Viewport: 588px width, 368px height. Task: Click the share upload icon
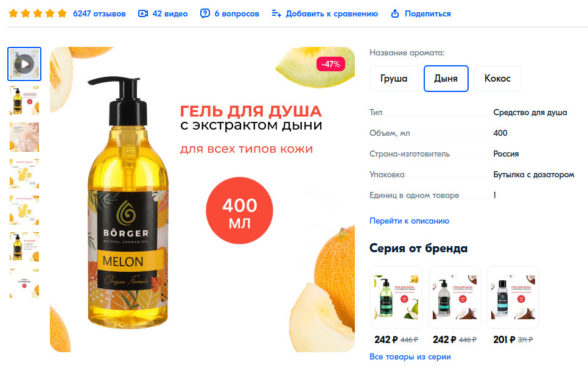pos(395,13)
